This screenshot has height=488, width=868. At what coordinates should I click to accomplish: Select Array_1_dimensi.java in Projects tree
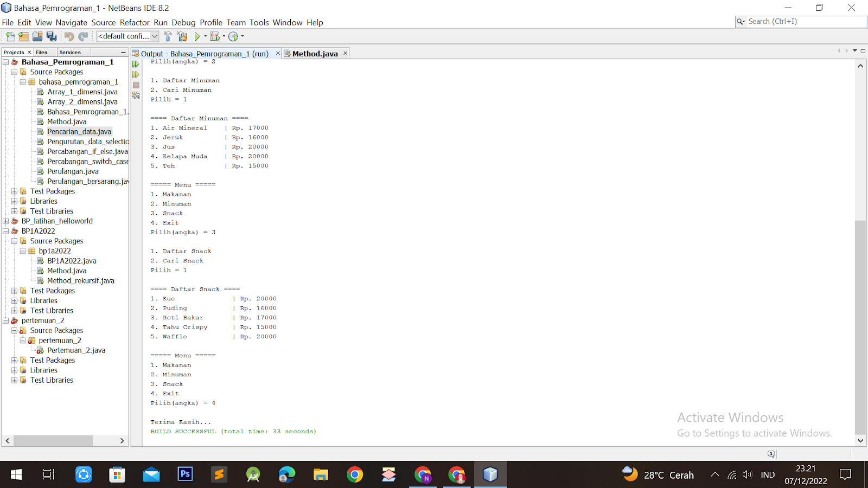[x=82, y=92]
